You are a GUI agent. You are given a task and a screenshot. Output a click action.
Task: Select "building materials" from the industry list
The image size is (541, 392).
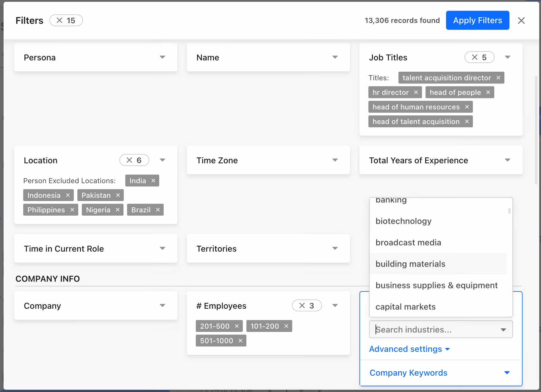(410, 264)
